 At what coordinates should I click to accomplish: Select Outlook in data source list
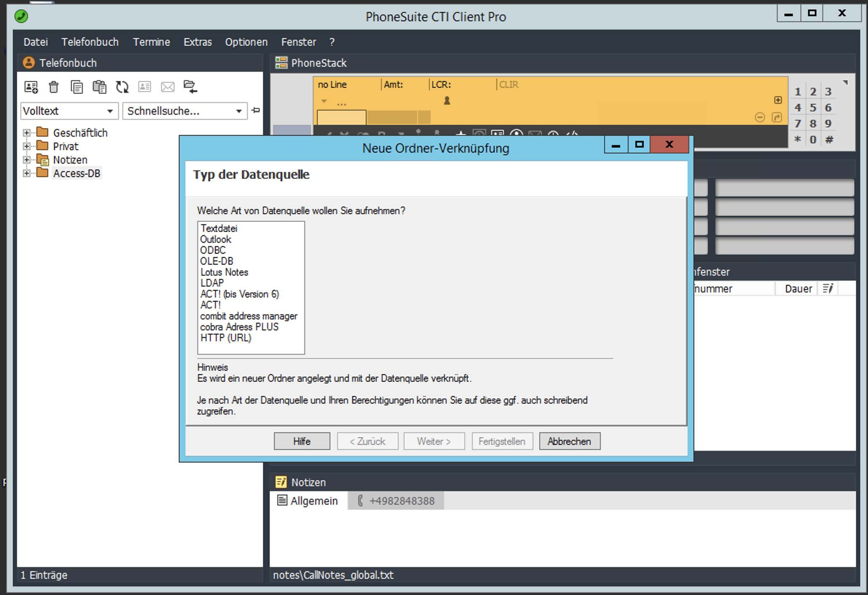(x=215, y=239)
